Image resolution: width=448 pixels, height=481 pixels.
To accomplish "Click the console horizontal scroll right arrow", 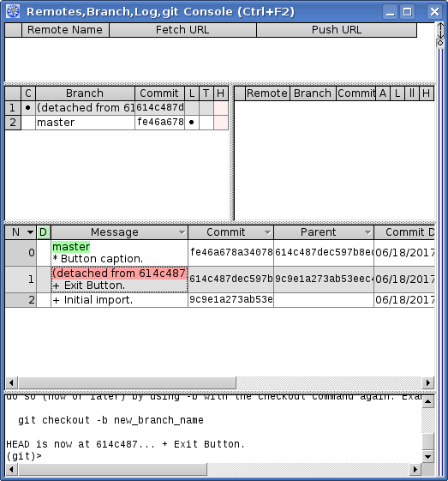I will pos(415,469).
